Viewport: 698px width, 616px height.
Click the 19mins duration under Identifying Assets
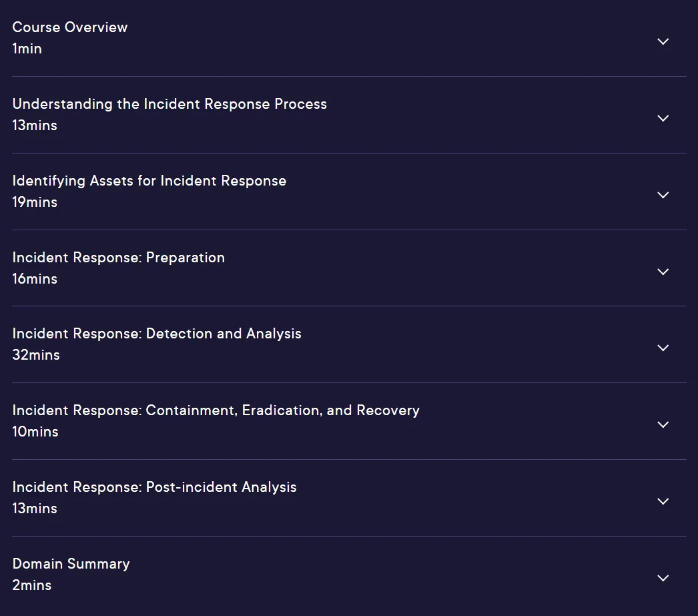[x=35, y=202]
